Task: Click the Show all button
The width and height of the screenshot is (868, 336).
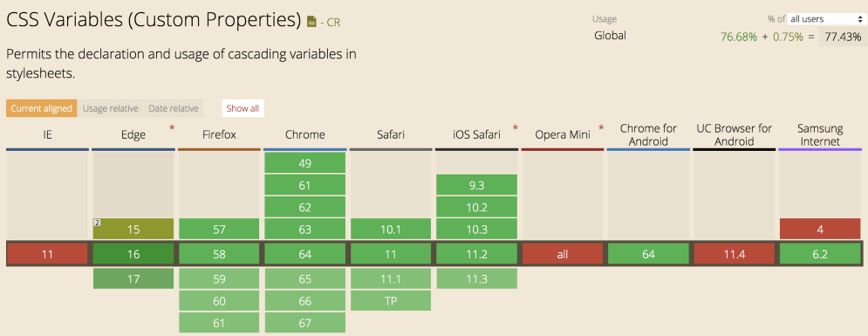Action: (x=243, y=108)
